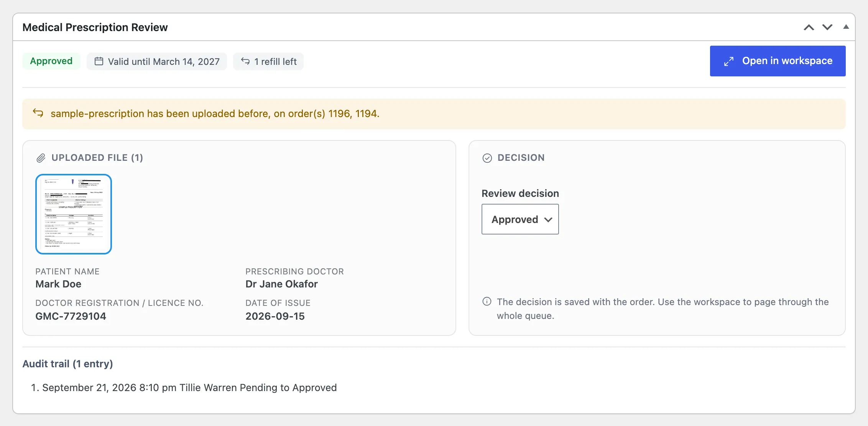Click the audit entry by Tillie Warren

tap(189, 388)
